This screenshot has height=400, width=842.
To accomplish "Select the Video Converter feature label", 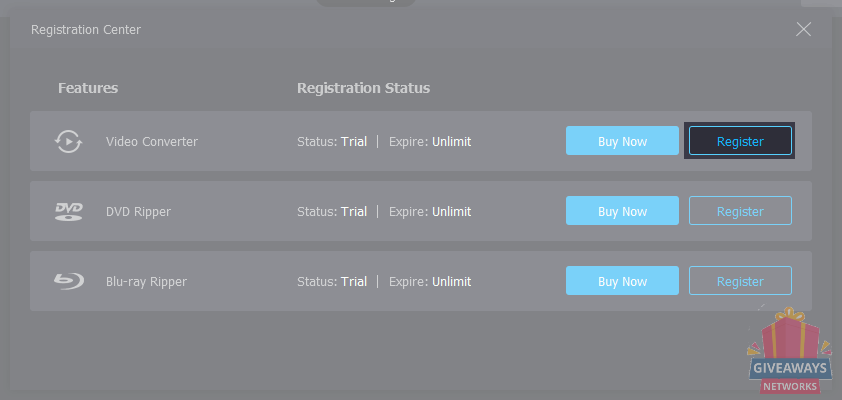I will tap(152, 142).
